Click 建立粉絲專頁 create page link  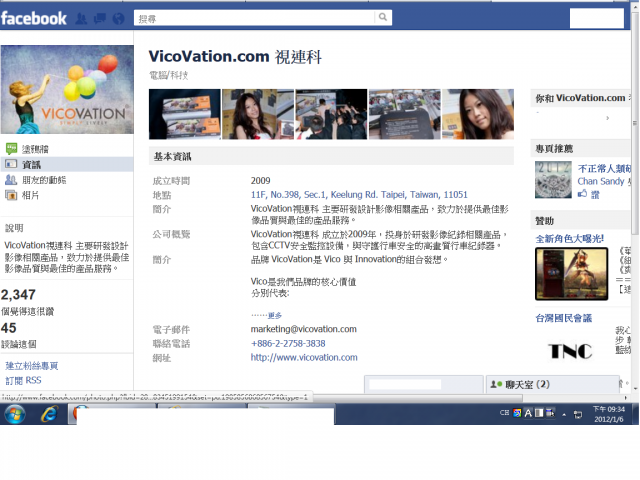(x=32, y=366)
